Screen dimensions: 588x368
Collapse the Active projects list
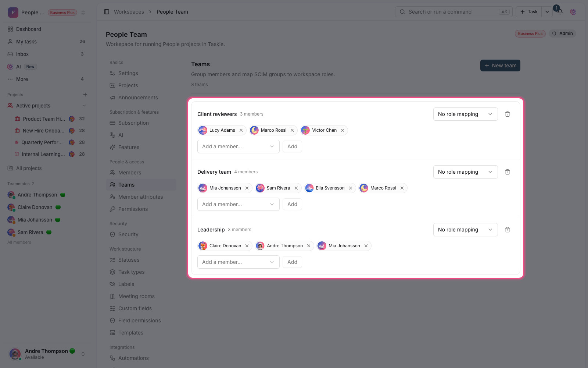pos(84,106)
